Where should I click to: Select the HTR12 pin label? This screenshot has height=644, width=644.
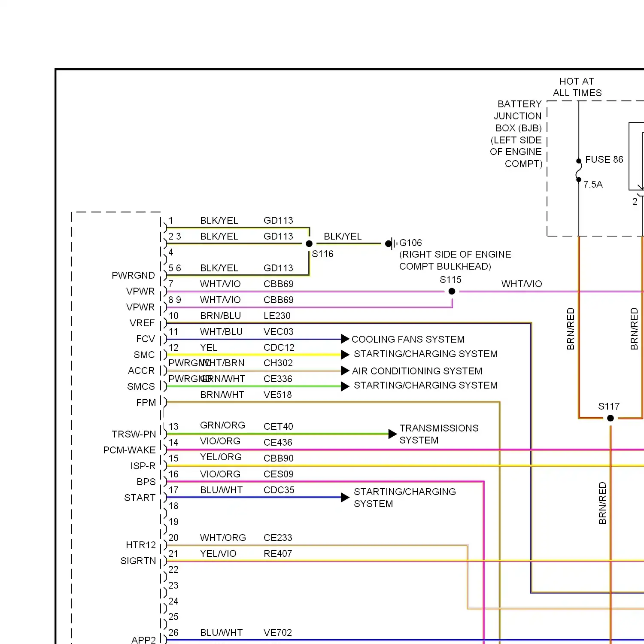[141, 545]
